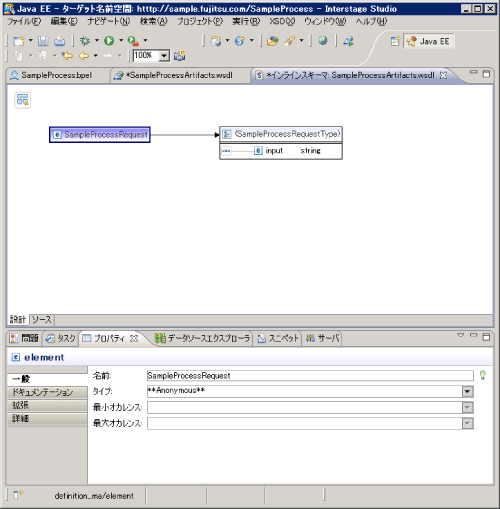Viewport: 500px width, 509px height.
Task: Open the プロジェクト(P) menu
Action: (200, 22)
